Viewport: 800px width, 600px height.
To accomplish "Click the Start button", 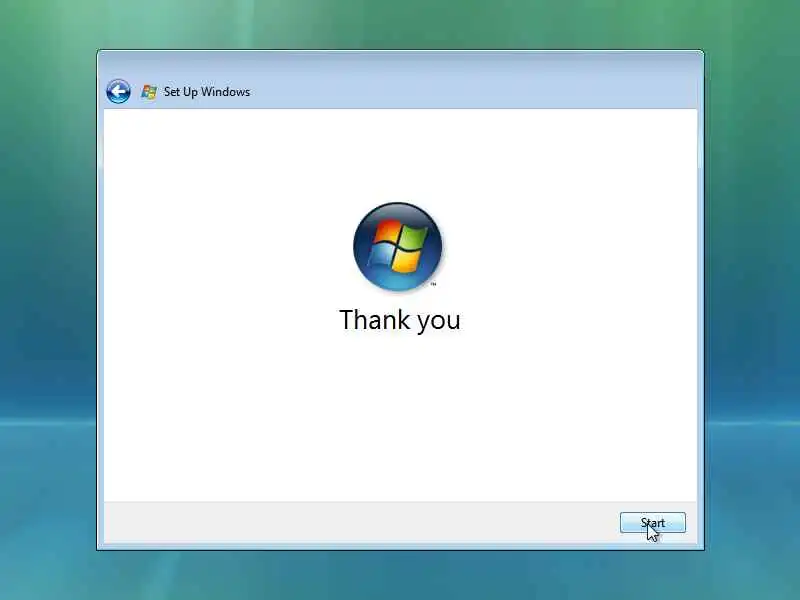I will pyautogui.click(x=653, y=522).
